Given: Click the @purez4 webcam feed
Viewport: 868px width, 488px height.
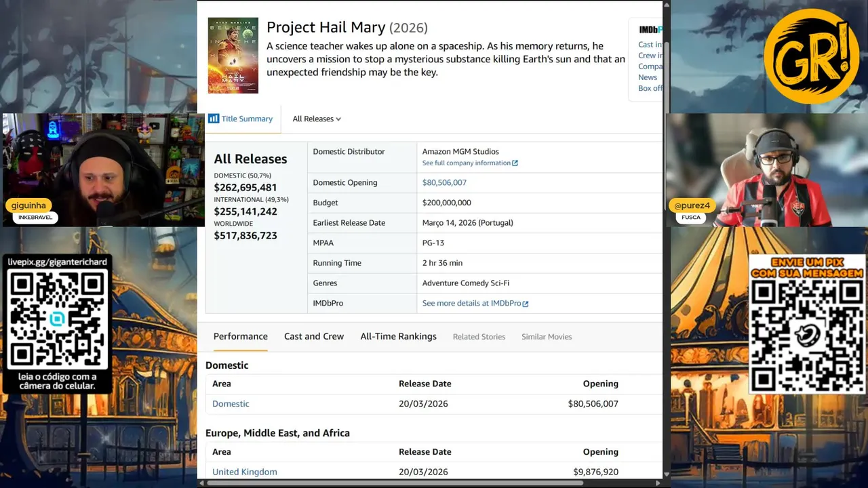Looking at the screenshot, I should coord(766,170).
